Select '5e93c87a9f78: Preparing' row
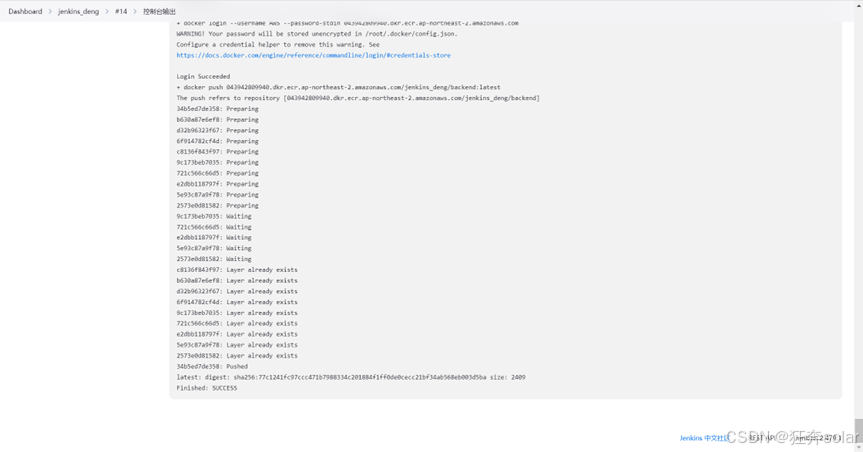863x452 pixels. (217, 195)
